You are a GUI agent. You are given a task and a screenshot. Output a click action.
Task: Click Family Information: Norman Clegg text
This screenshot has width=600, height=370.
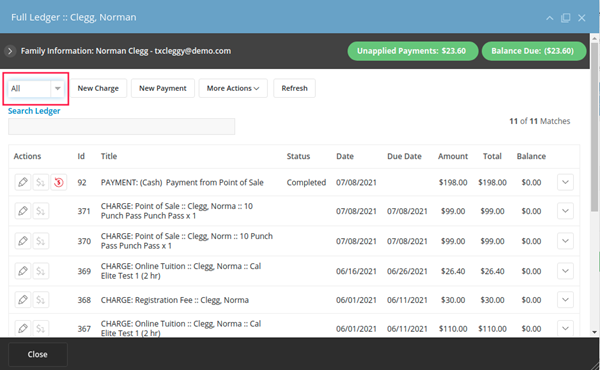(x=126, y=51)
